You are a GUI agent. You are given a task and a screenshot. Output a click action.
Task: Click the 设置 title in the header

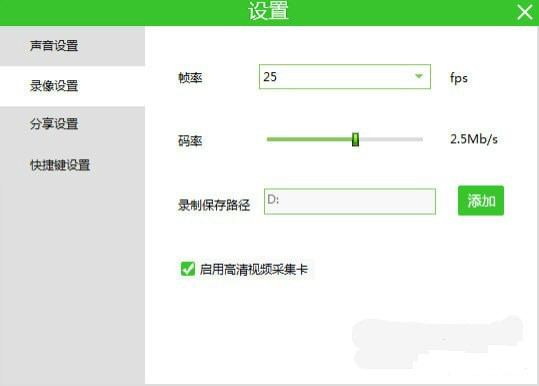(x=268, y=11)
